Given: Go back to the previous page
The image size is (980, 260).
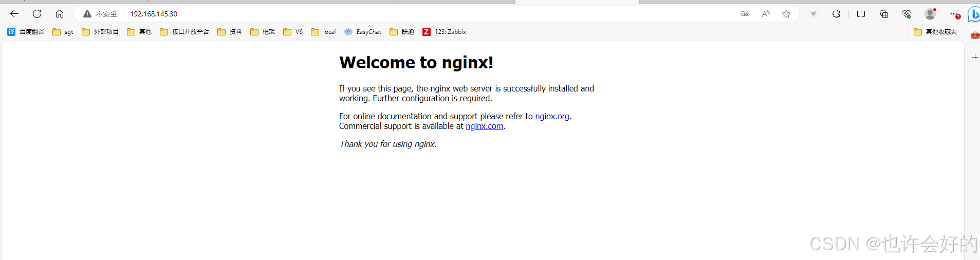Looking at the screenshot, I should click(14, 14).
